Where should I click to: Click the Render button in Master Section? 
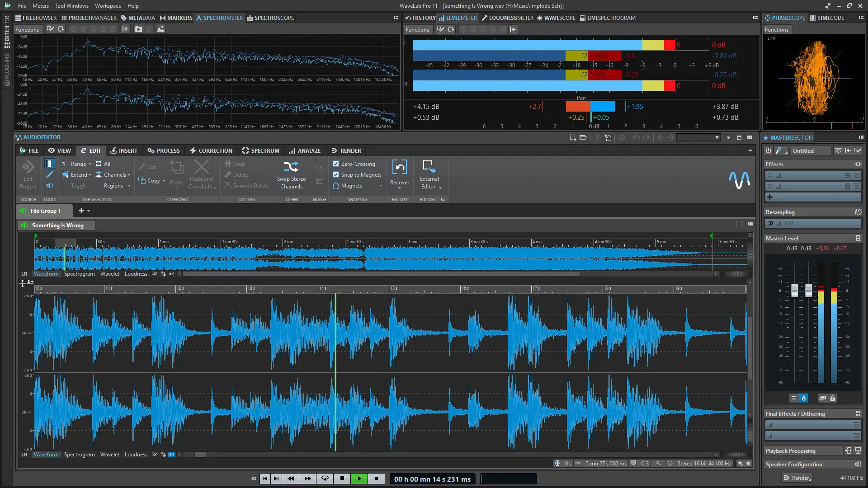[797, 478]
